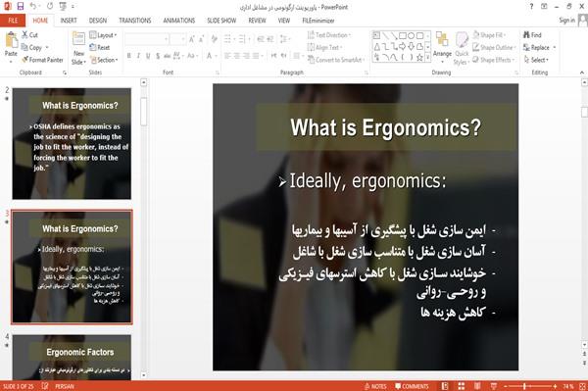Viewport: 588px width, 391px height.
Task: Open the Section dropdown
Action: click(104, 60)
